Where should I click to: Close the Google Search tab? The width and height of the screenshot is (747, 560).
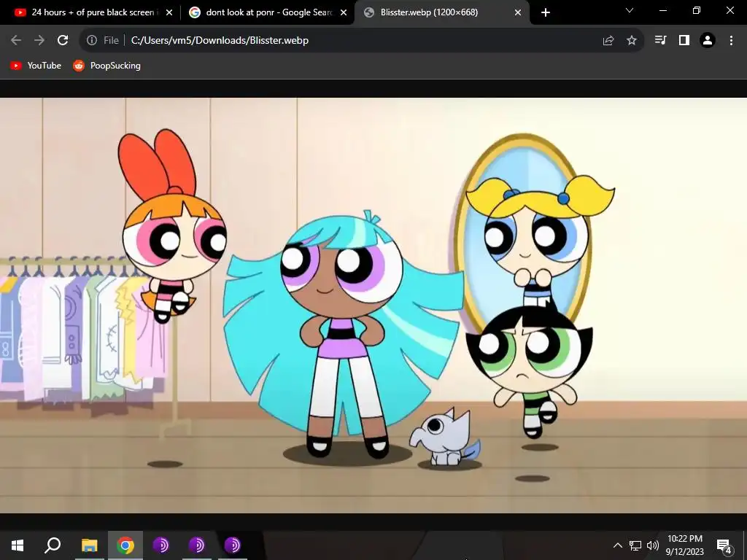344,13
